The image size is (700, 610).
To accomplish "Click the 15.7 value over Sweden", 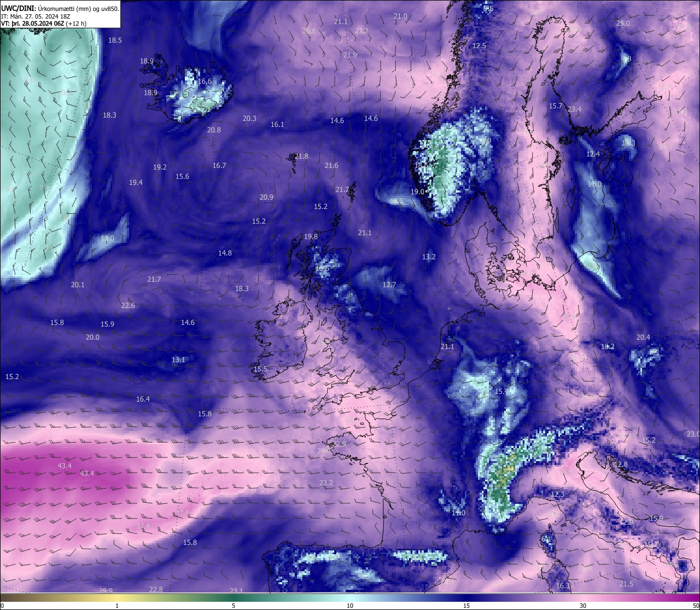I will point(556,106).
